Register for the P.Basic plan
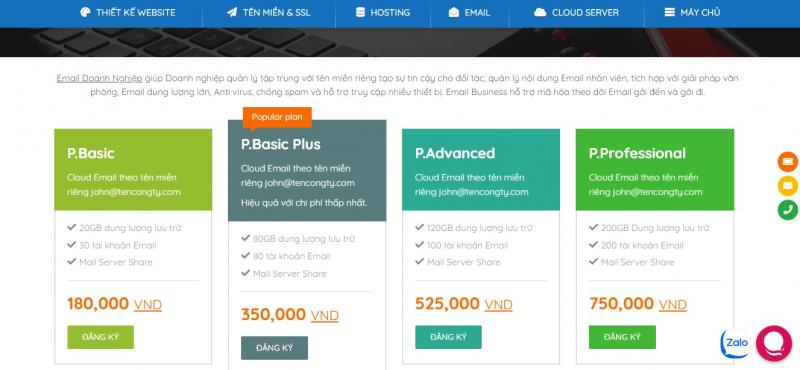This screenshot has height=370, width=800. (101, 337)
